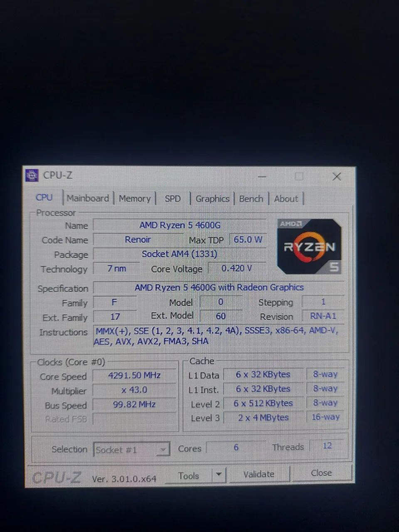Click the Stepping value 1
Screen dimensions: 399x532
[323, 302]
